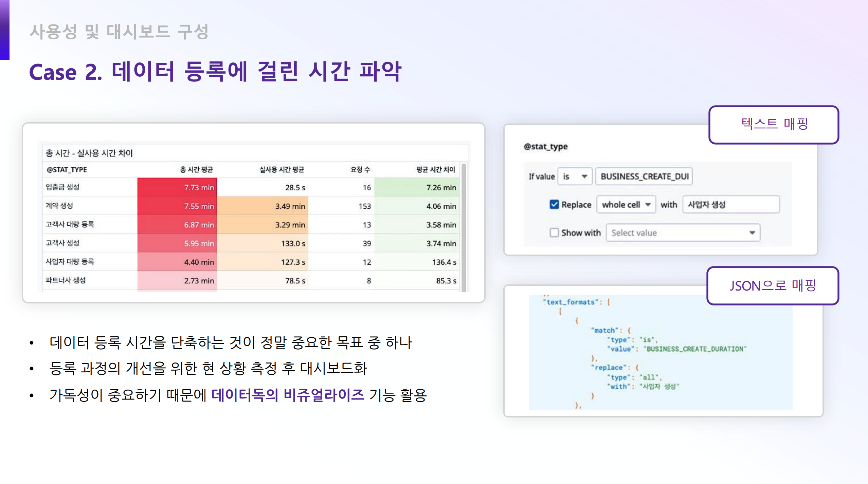
Task: Click the BUSINESS_CREATE_DUI value input field
Action: coord(644,176)
